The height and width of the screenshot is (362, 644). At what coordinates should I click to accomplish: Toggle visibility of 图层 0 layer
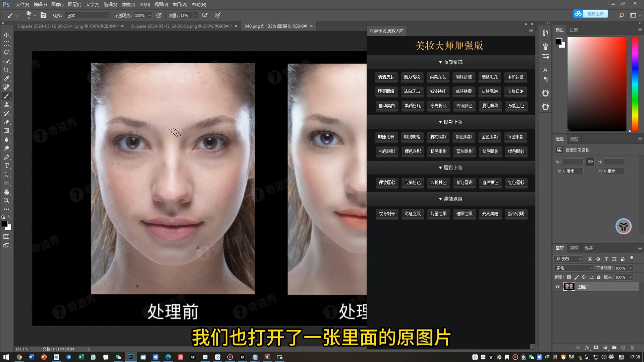[557, 287]
